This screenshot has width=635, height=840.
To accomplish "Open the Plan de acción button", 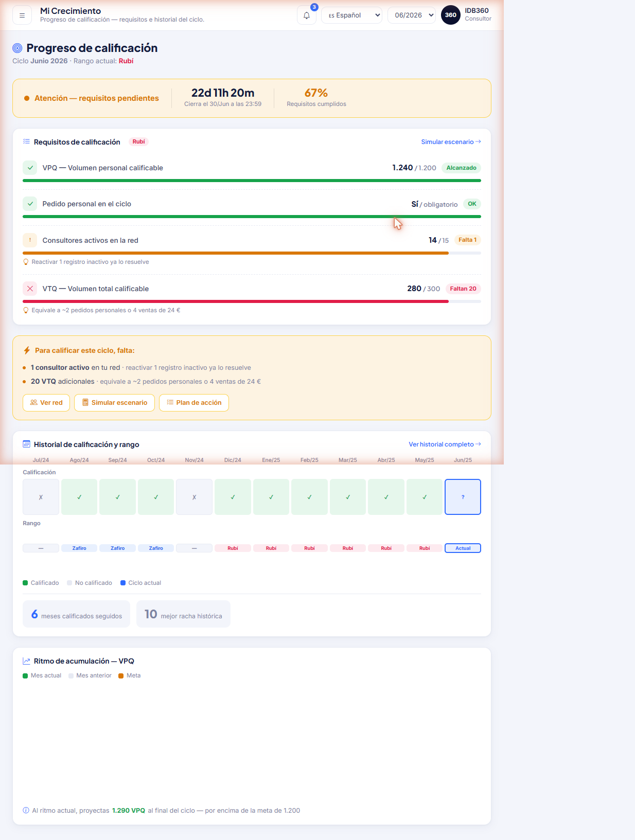I will 194,403.
